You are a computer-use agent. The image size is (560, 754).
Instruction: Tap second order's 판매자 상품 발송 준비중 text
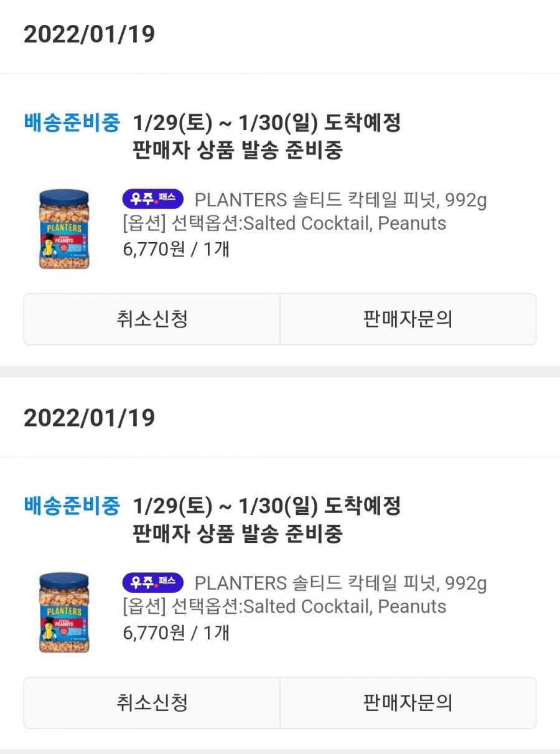[238, 534]
